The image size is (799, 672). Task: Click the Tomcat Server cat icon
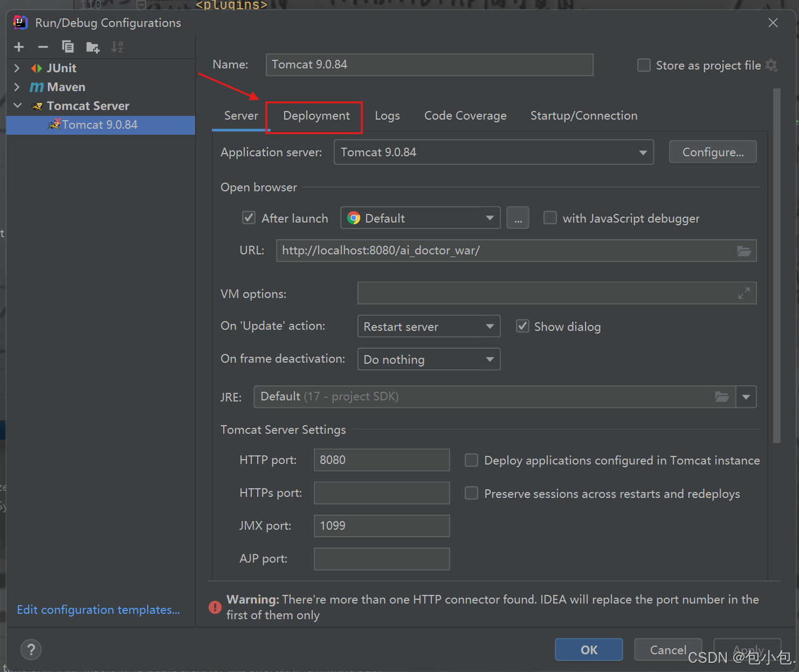pos(37,106)
